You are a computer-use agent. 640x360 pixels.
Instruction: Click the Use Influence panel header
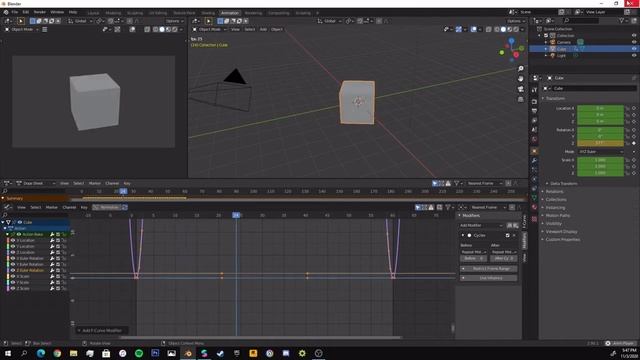[x=489, y=278]
